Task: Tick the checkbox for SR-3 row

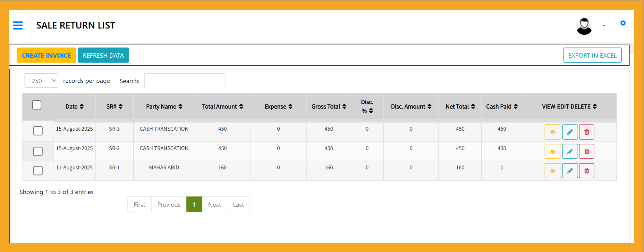Action: (38, 131)
